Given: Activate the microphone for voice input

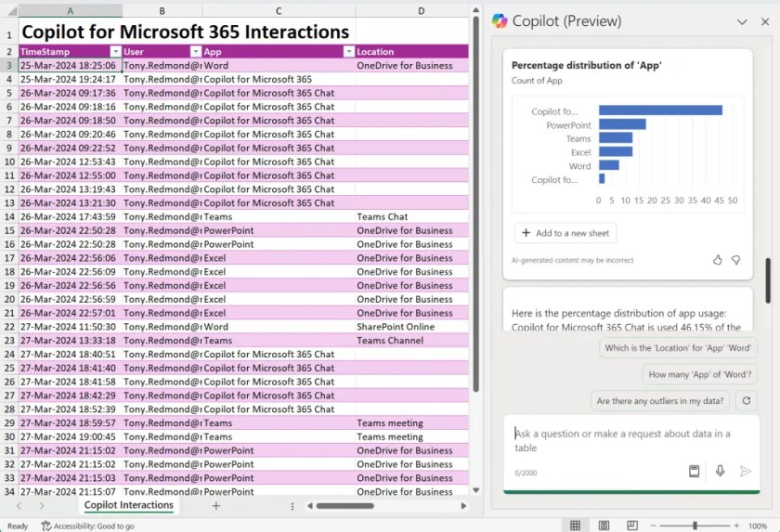Looking at the screenshot, I should pos(720,471).
